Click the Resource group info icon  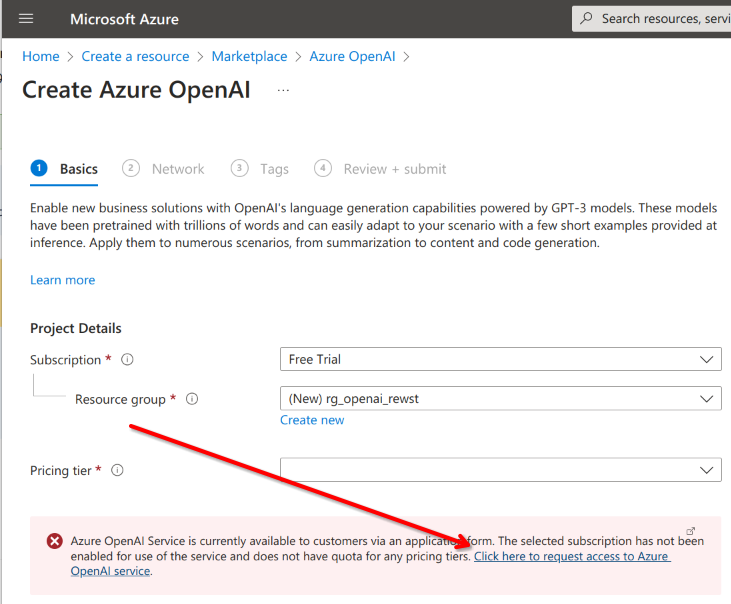coord(192,399)
